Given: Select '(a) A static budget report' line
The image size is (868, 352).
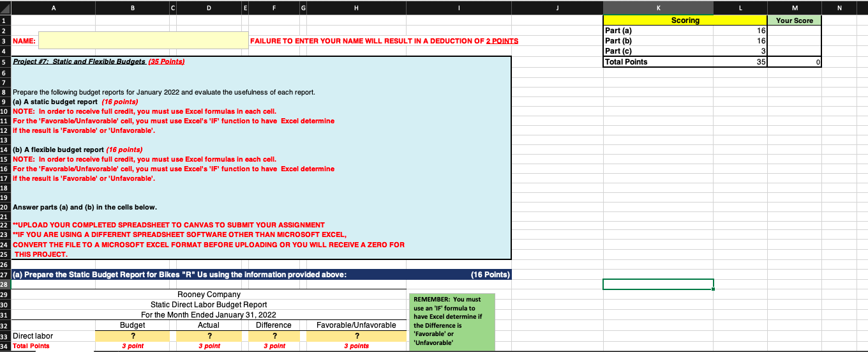Looking at the screenshot, I should 75,102.
